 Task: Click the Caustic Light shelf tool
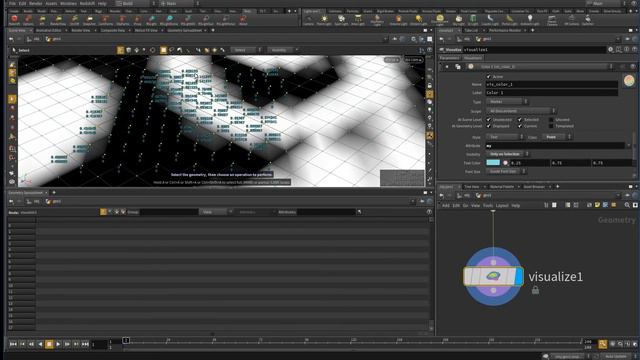(x=490, y=20)
